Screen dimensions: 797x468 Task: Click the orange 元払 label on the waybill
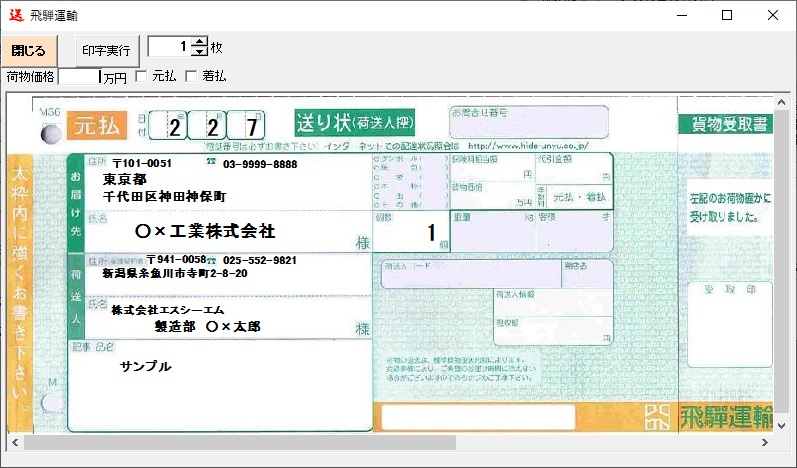pos(97,126)
